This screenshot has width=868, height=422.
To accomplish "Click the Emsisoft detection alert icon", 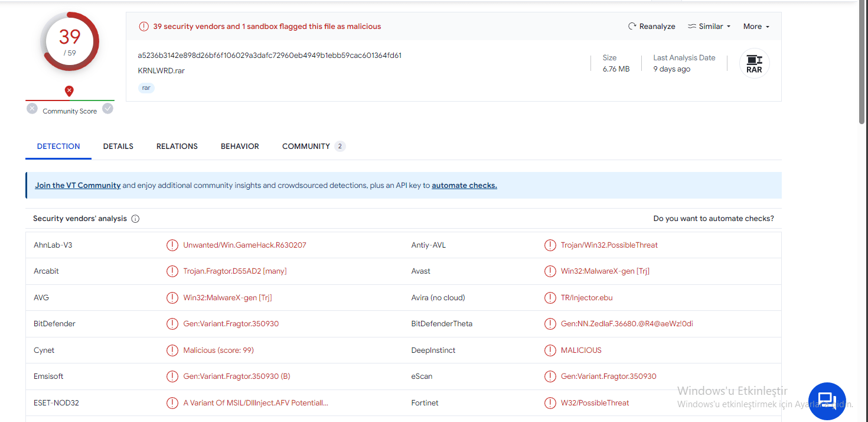I will point(172,376).
